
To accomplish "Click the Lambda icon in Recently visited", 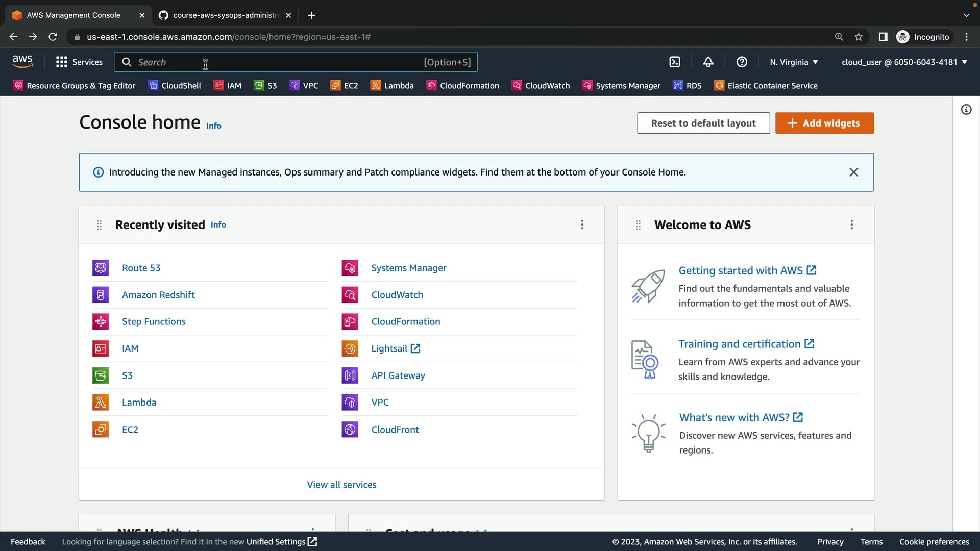I will click(x=101, y=403).
